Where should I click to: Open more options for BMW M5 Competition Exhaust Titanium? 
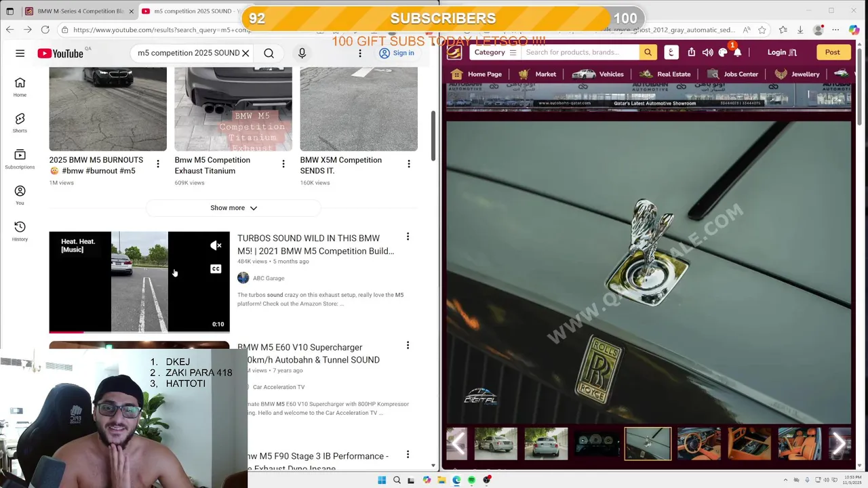(x=283, y=164)
